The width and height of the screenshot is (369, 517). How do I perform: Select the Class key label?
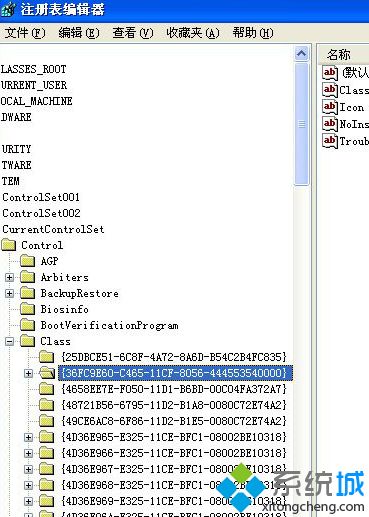(55, 341)
